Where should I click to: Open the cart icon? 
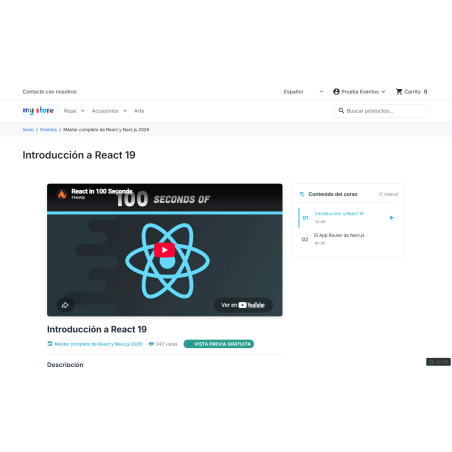point(399,91)
